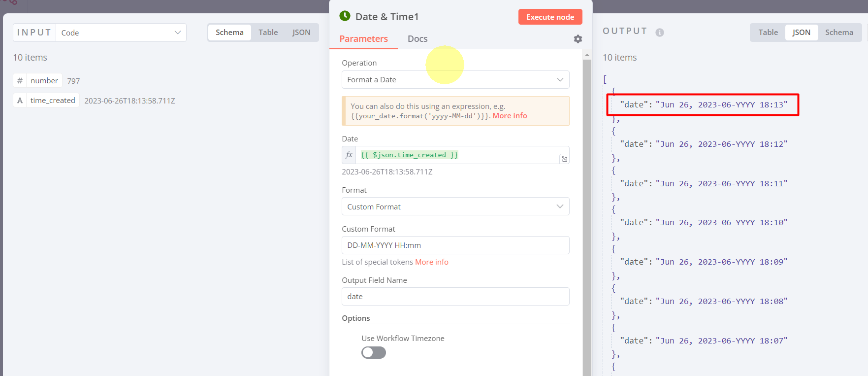Click the output info icon
This screenshot has width=868, height=376.
point(660,33)
